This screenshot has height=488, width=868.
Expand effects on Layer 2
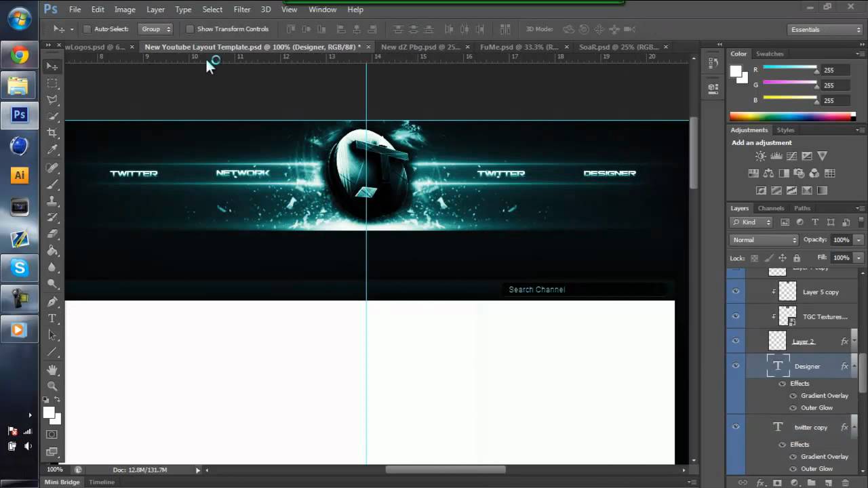click(853, 341)
